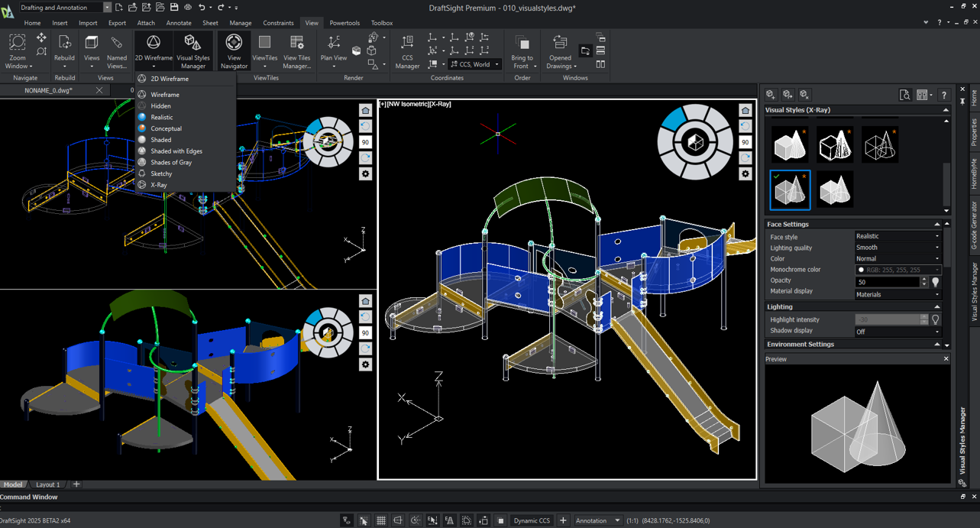Image resolution: width=980 pixels, height=528 pixels.
Task: Open the Annotation scale dropdown
Action: pyautogui.click(x=598, y=520)
